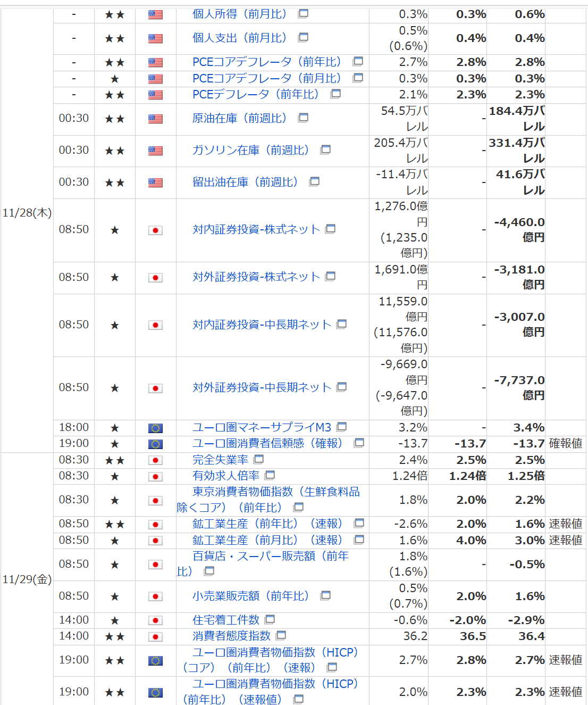Open 小売業販売額（前年比） link
Image resolution: width=588 pixels, height=705 pixels.
[250, 596]
